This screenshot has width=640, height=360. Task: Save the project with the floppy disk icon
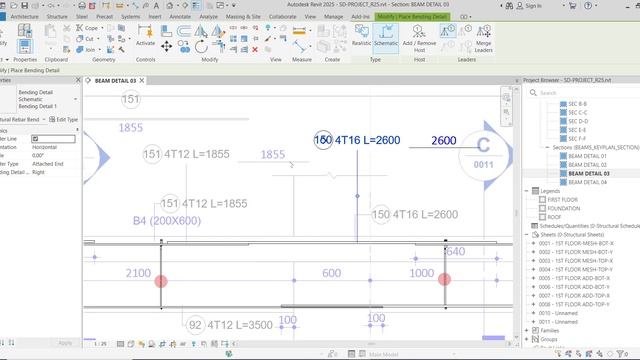click(x=24, y=5)
